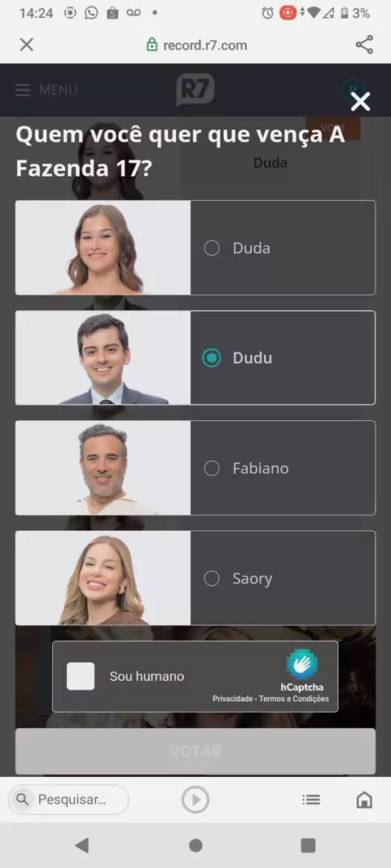Check the Sou humano captcha checkbox

81,676
